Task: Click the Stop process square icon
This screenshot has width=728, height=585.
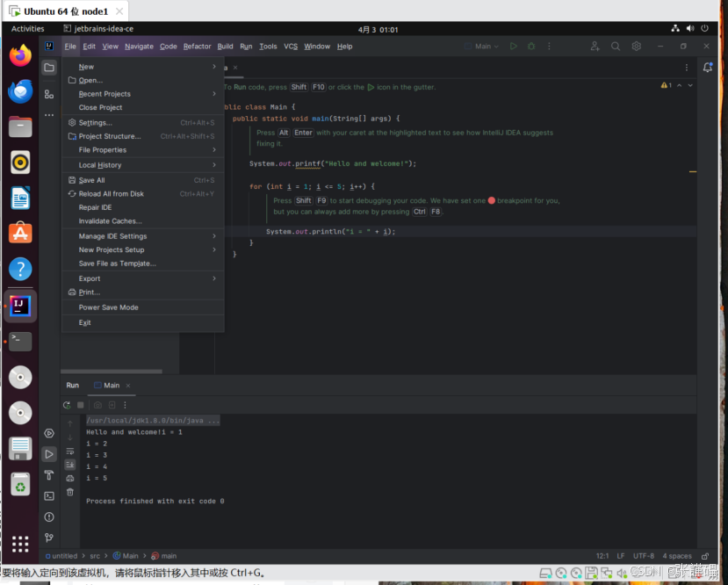Action: pos(81,405)
